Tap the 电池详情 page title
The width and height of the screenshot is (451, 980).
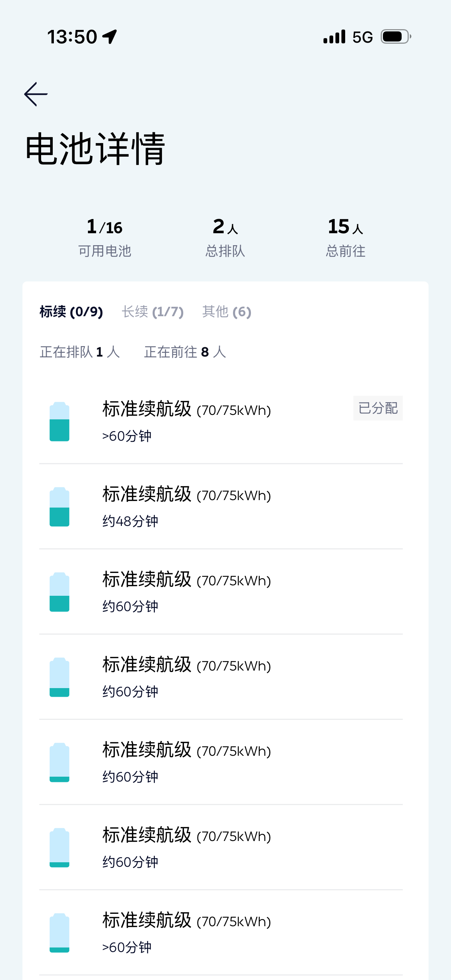pos(95,149)
